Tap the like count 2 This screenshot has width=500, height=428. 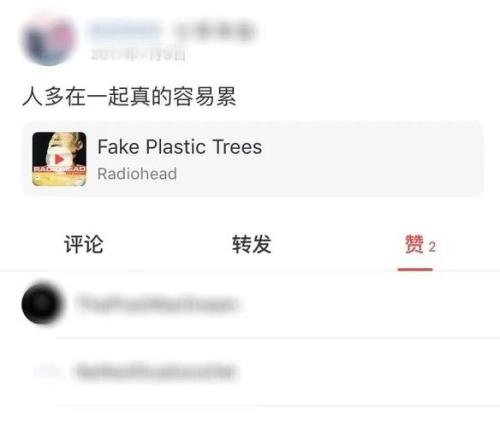coord(432,247)
